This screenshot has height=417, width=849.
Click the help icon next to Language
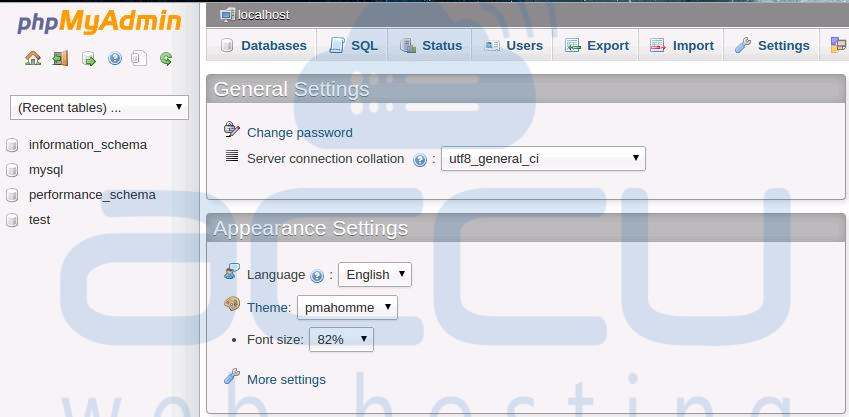[317, 276]
